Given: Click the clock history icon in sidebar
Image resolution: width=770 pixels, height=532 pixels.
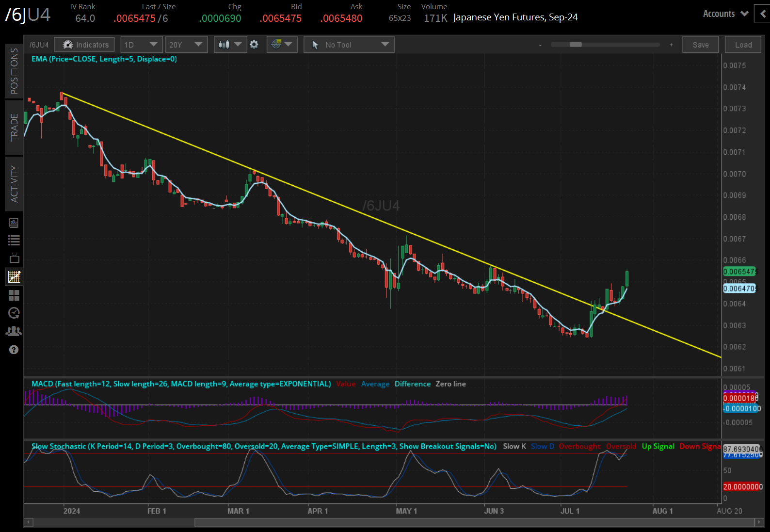Looking at the screenshot, I should [x=14, y=313].
